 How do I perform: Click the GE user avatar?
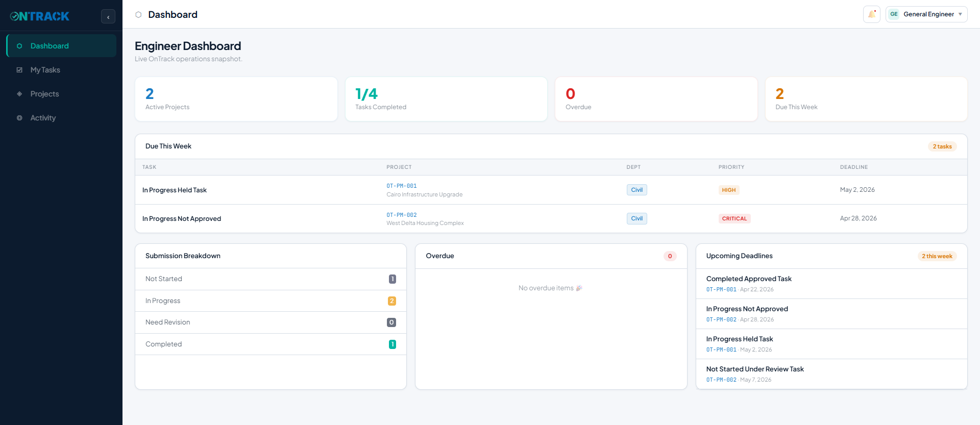894,14
